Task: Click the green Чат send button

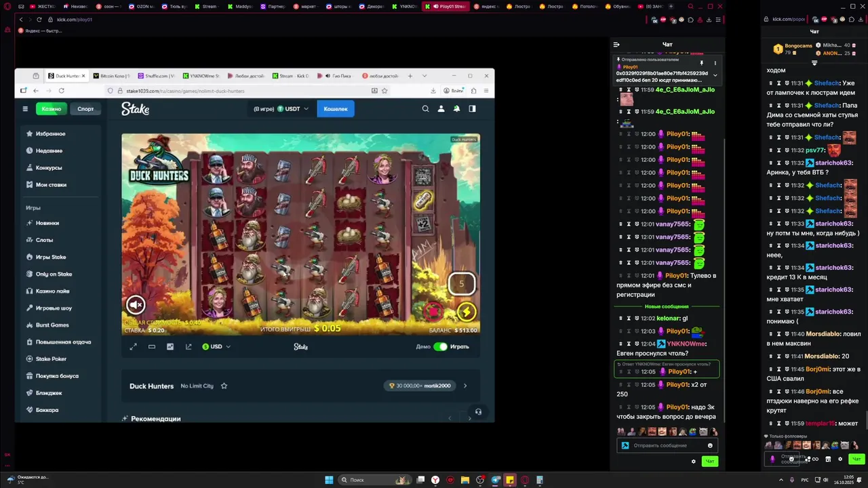Action: click(709, 462)
